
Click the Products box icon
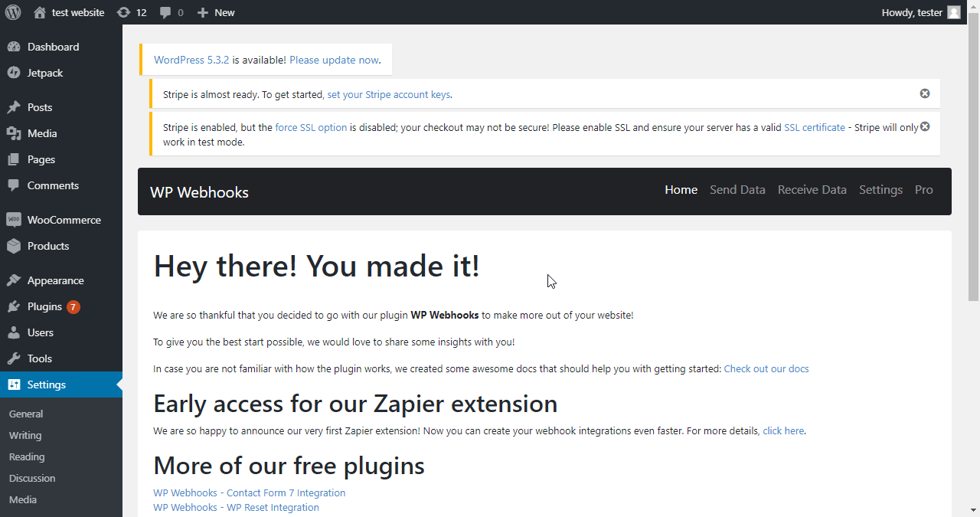14,246
